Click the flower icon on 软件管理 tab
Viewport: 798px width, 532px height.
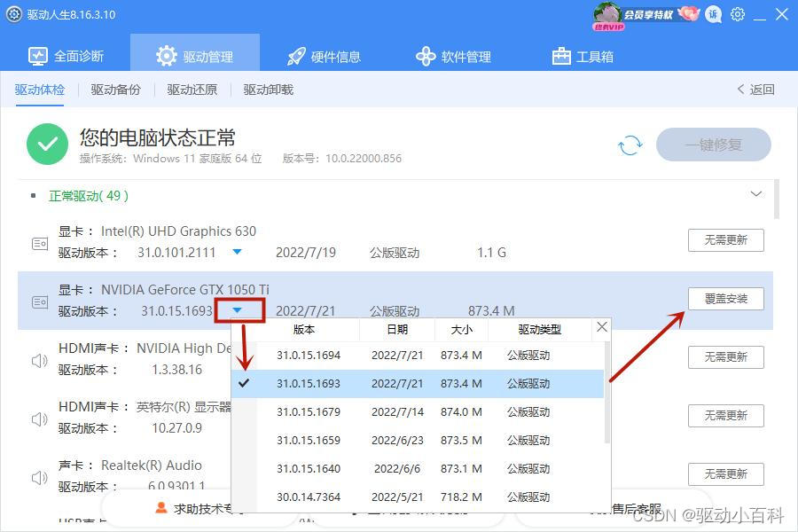pos(426,56)
